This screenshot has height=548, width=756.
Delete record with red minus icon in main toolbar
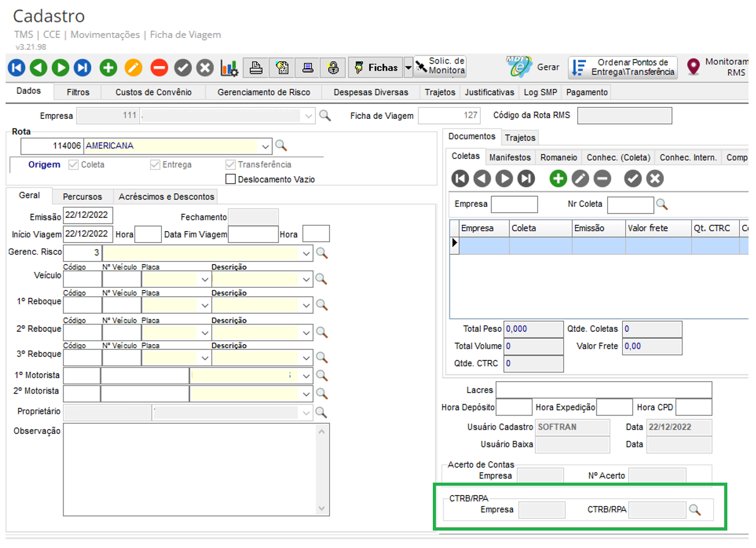(159, 68)
